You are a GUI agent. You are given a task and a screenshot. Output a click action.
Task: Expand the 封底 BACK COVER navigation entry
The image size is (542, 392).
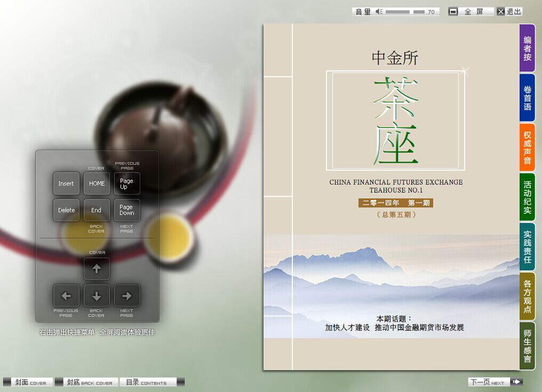click(x=91, y=382)
